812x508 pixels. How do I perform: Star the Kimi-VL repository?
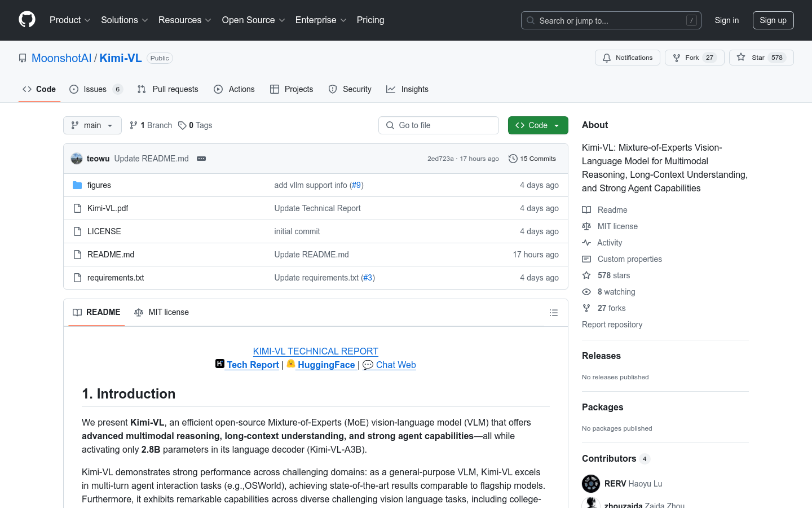pyautogui.click(x=761, y=58)
